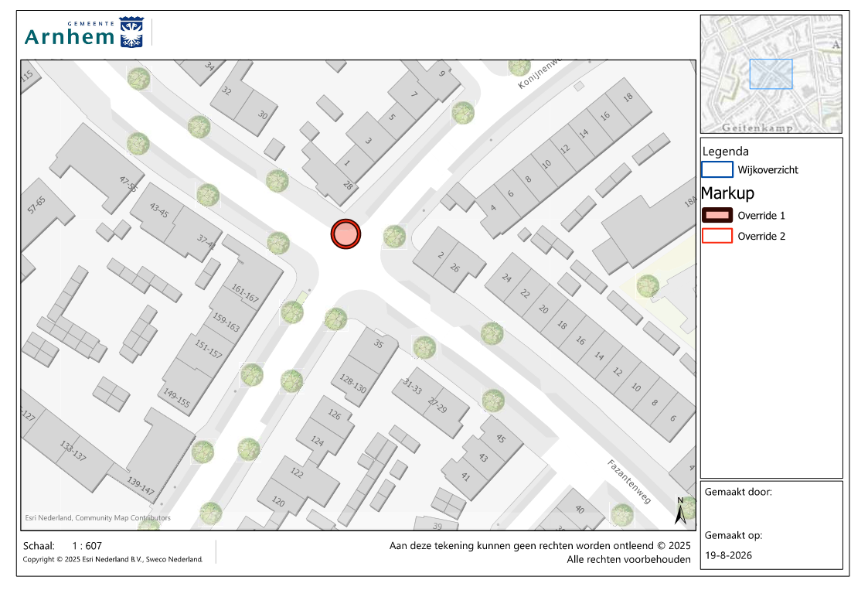The width and height of the screenshot is (868, 614).
Task: Click the "Alle rechten voorbehouden" text
Action: coord(628,559)
